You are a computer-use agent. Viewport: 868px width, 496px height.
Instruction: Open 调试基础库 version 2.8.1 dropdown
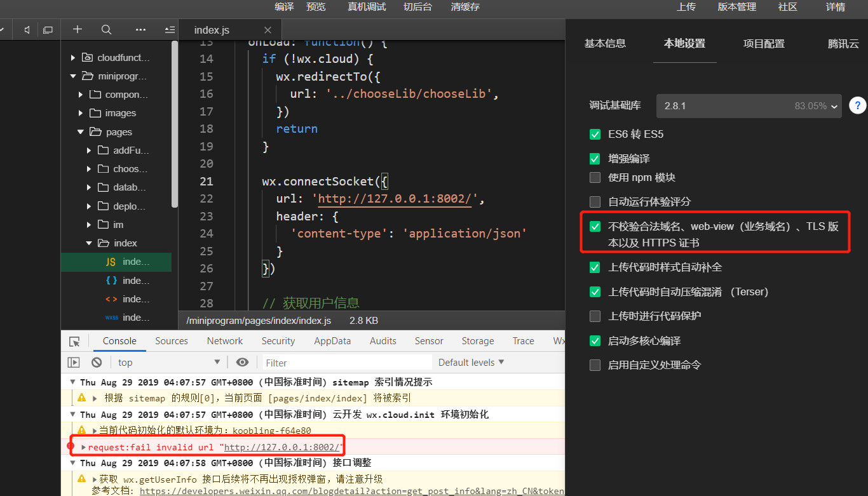click(x=749, y=105)
